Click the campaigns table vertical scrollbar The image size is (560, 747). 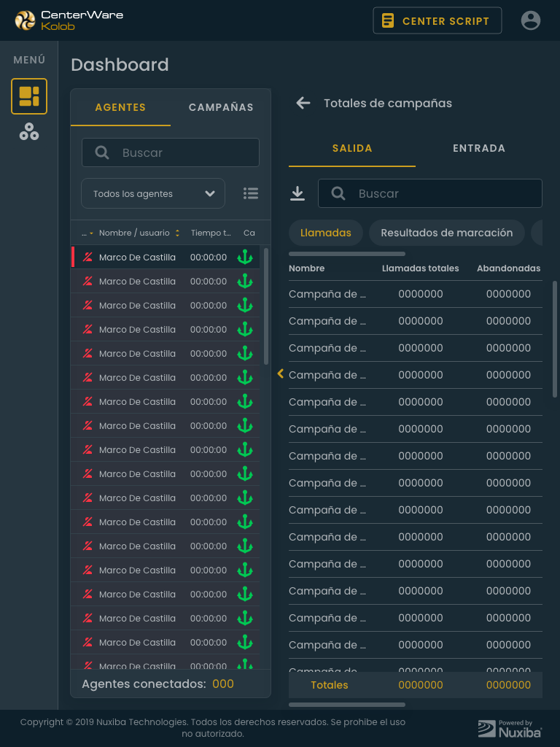(554, 339)
